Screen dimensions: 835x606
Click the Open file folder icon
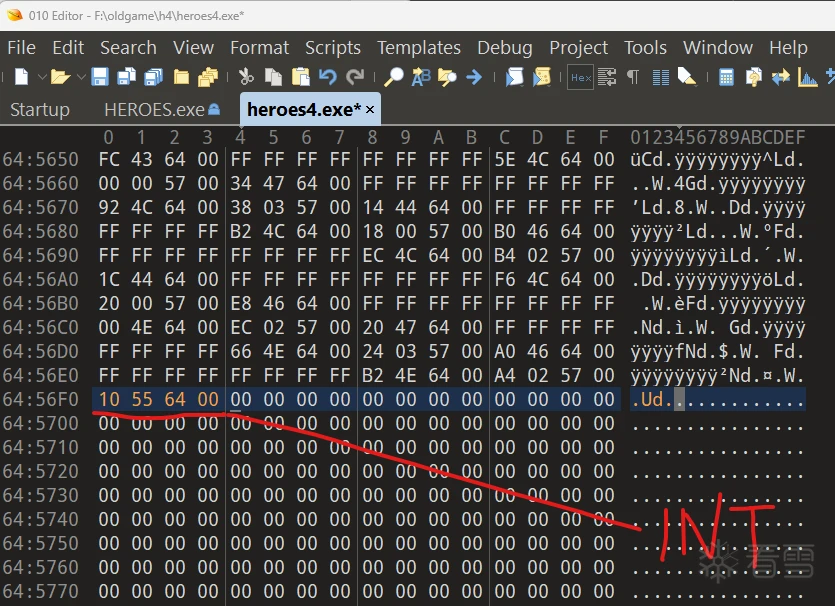(x=60, y=77)
